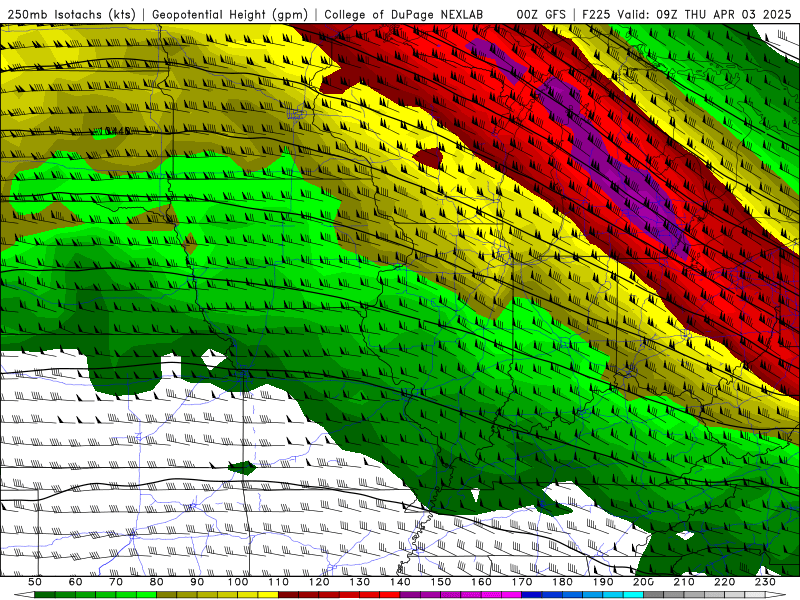Click the cyan colorbar swatch before 200

point(634,595)
